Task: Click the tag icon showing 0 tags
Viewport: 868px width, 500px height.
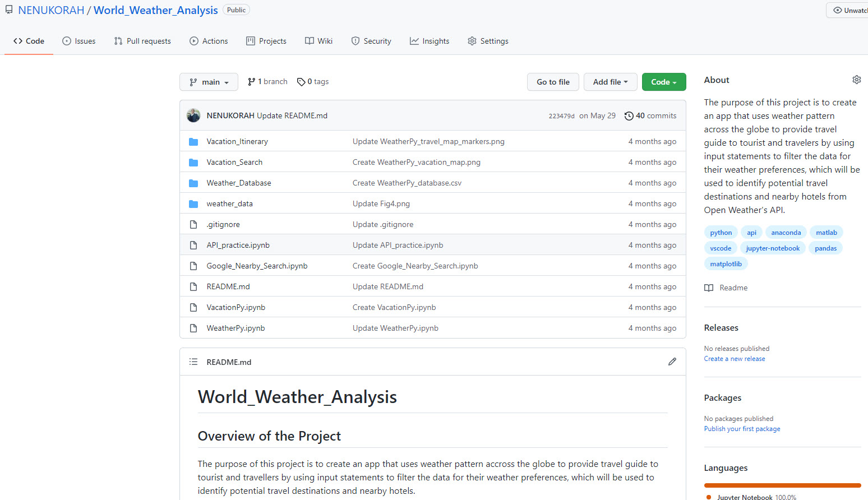Action: [x=301, y=82]
